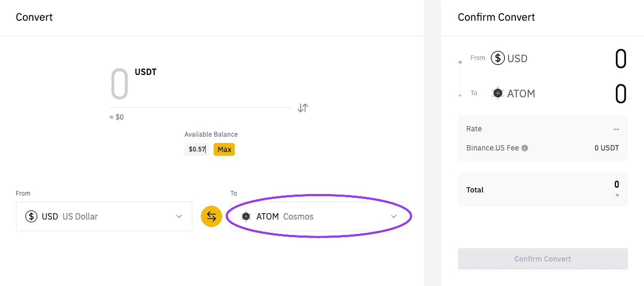Expand the From dropdown chevron arrow

click(x=179, y=216)
